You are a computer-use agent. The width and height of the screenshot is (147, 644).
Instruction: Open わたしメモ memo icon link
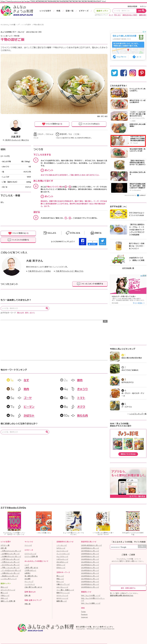(50, 233)
